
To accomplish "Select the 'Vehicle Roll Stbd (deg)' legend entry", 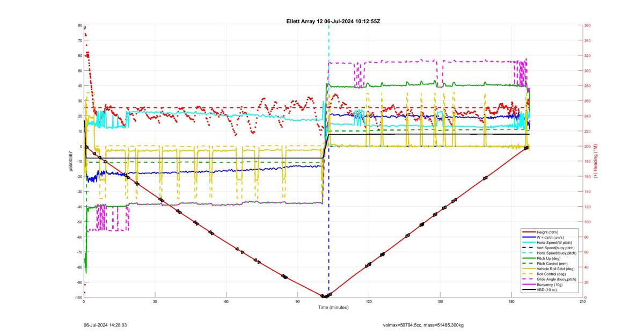I will click(555, 268).
